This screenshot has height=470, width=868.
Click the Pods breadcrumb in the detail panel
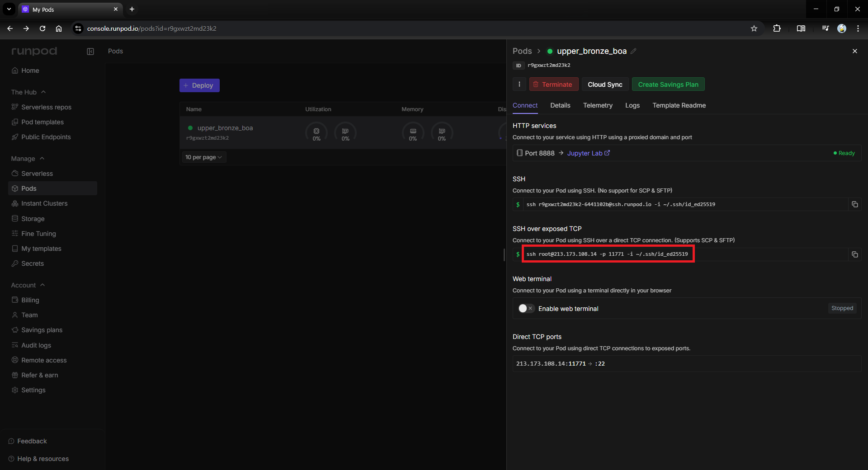click(522, 51)
